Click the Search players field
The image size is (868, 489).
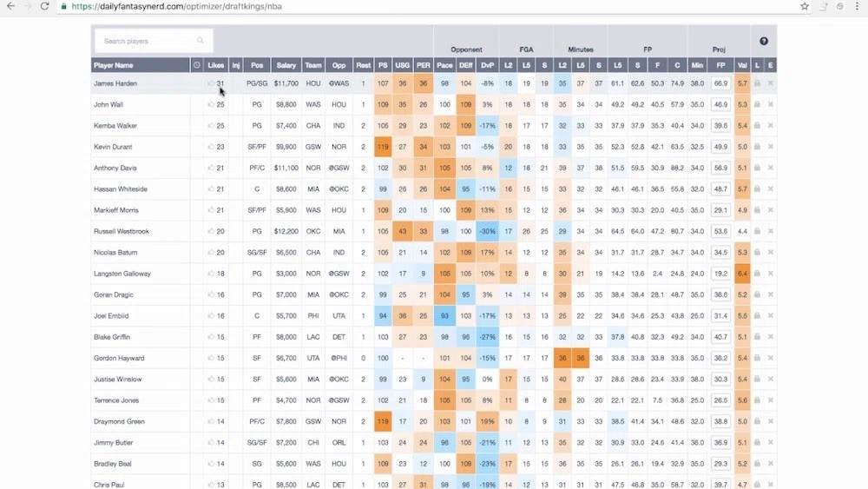154,41
